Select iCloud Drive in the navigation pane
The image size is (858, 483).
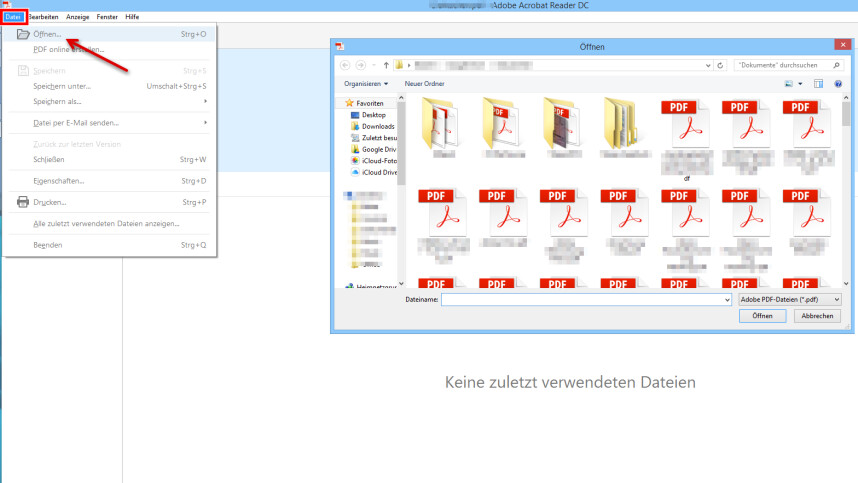point(374,172)
